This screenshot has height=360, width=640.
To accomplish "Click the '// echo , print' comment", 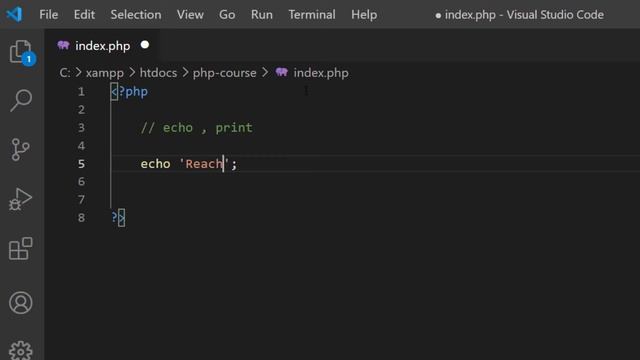I will [x=197, y=128].
